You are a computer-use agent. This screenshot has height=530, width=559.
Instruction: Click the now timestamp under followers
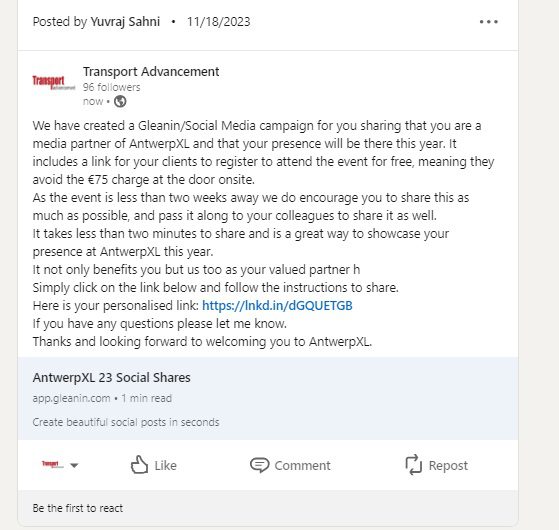pyautogui.click(x=93, y=102)
